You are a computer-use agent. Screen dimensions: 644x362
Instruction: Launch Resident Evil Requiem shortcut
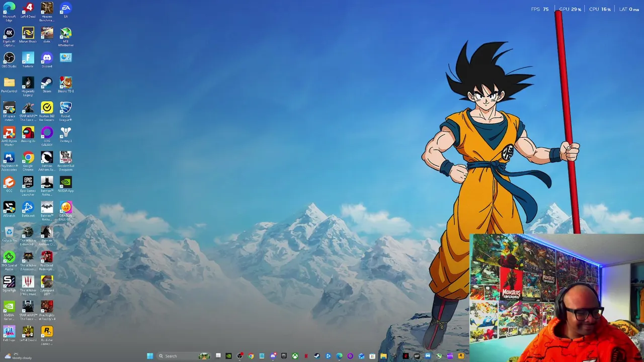(x=65, y=161)
